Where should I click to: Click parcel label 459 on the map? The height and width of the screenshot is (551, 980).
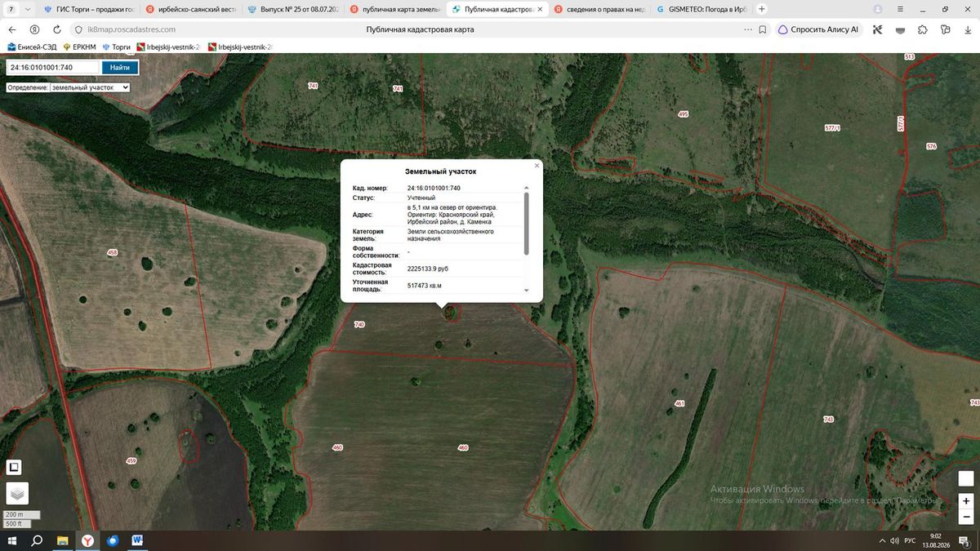(131, 461)
